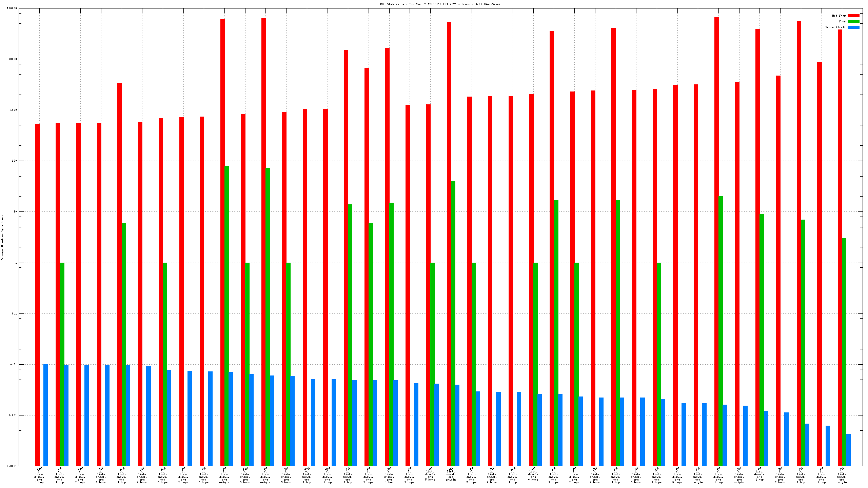Click the 1000 y-axis tick label

[13, 110]
